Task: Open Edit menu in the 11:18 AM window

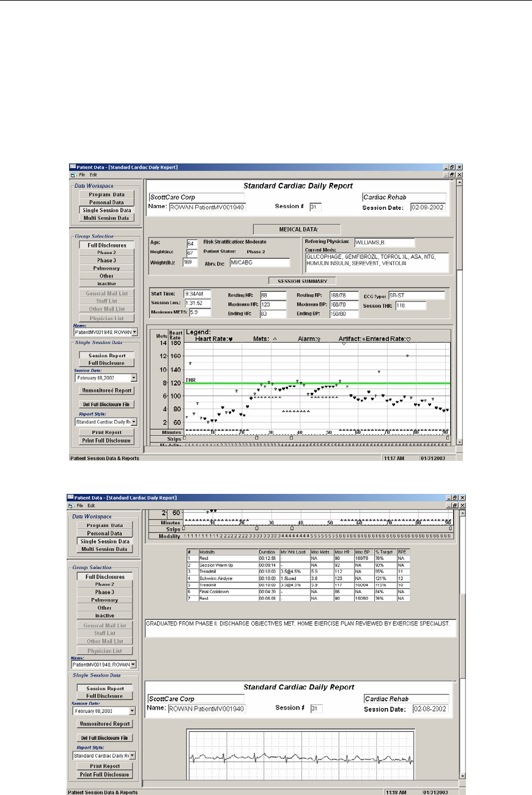Action: click(x=92, y=506)
